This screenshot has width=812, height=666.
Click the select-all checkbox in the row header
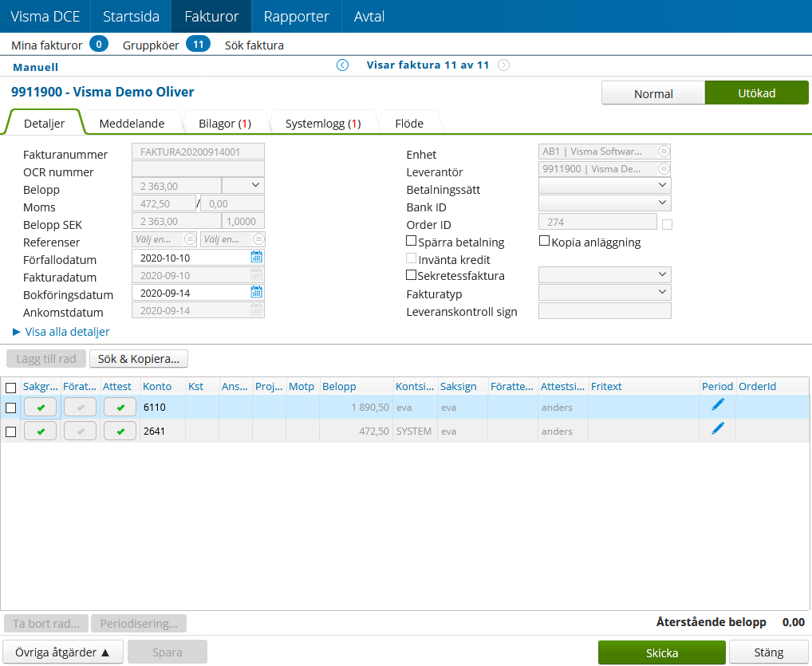coord(10,386)
